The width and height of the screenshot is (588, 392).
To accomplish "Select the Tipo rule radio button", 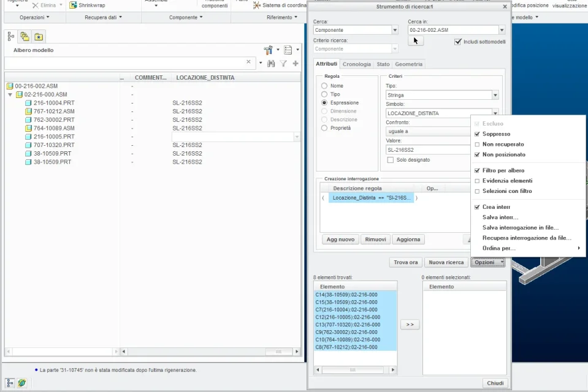I will click(x=324, y=94).
